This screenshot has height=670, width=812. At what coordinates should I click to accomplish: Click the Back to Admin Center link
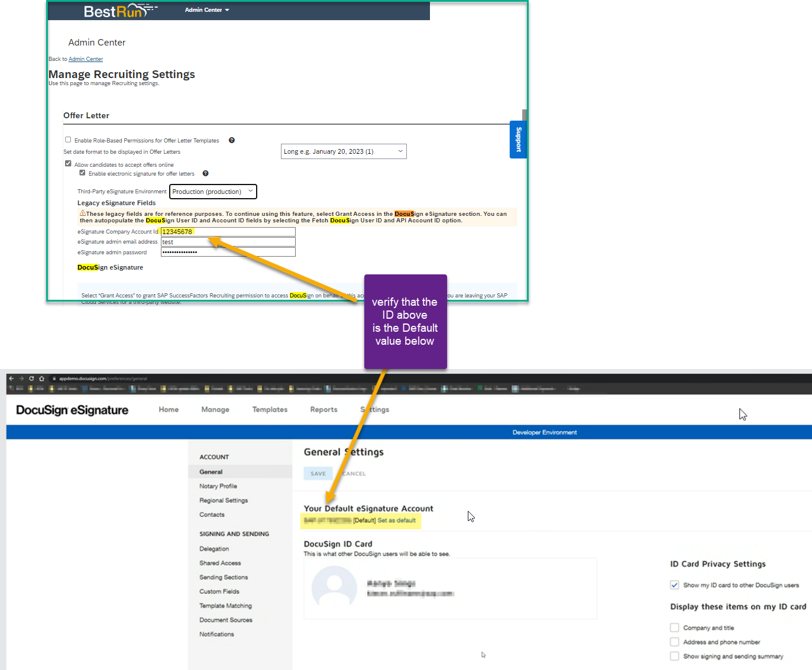pyautogui.click(x=86, y=59)
